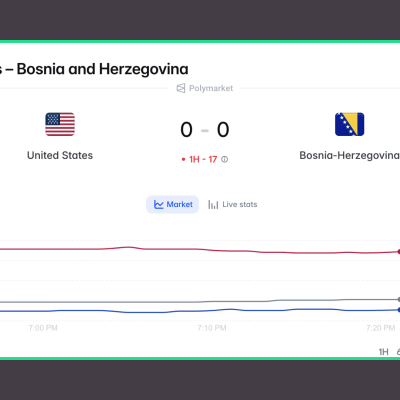Screen dimensions: 400x400
Task: Click the 7:10 PM axis label
Action: (x=212, y=328)
